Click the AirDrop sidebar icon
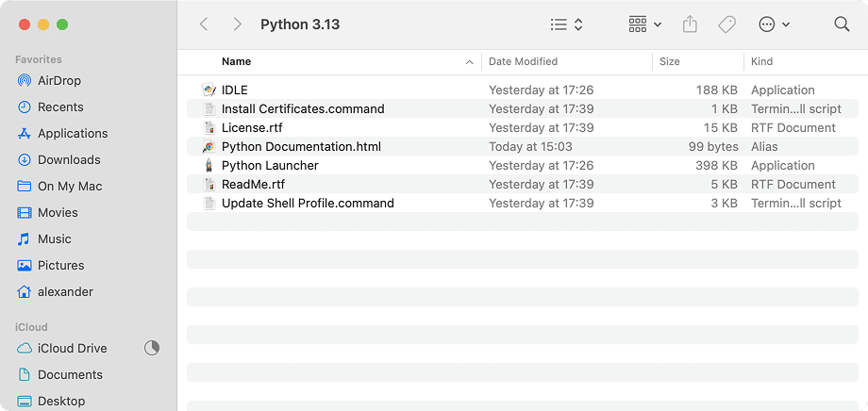 coord(25,81)
